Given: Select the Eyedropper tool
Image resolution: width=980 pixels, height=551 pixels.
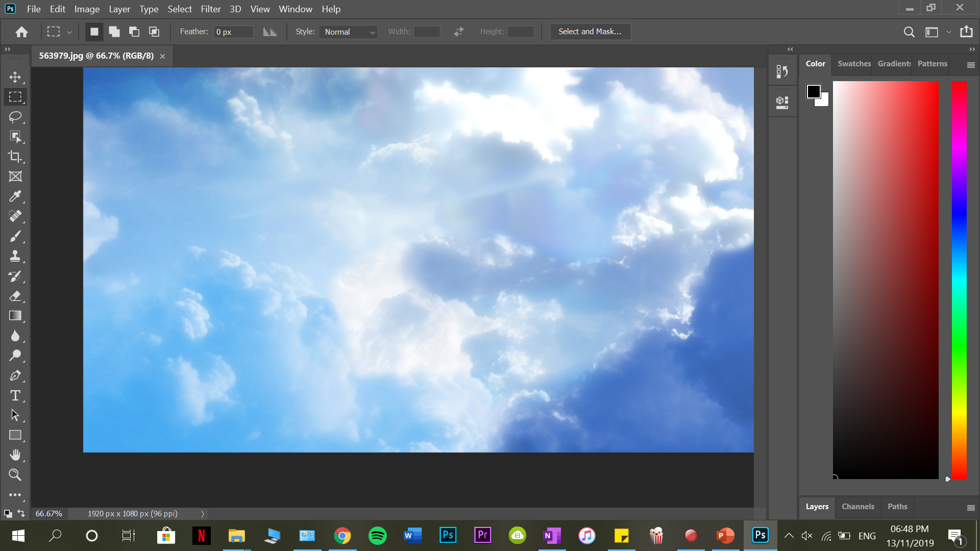Looking at the screenshot, I should pyautogui.click(x=15, y=196).
